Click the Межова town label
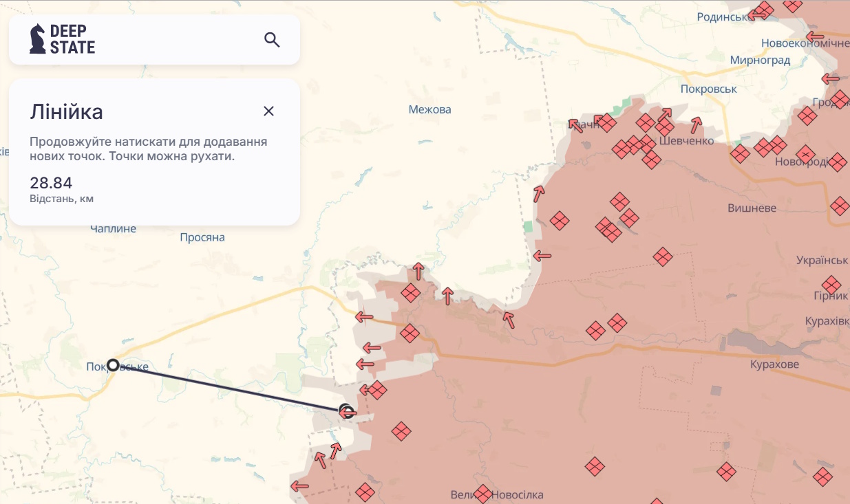Viewport: 850px width, 504px height. 429,109
